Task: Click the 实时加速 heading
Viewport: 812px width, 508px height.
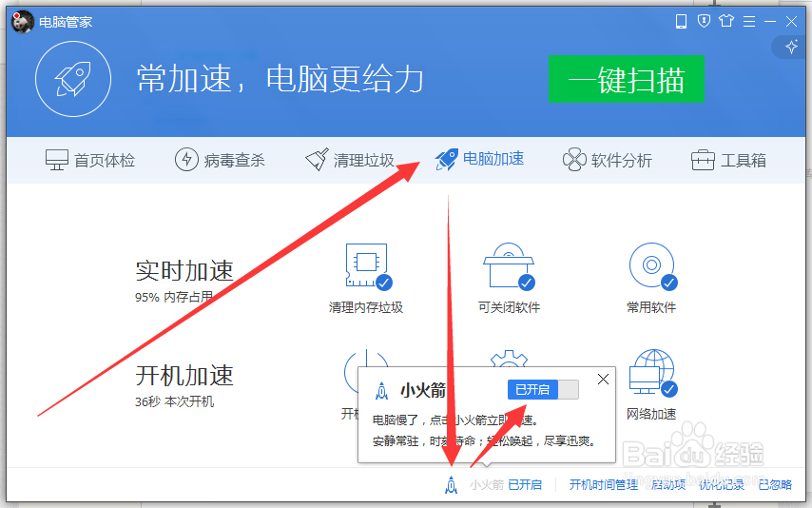Action: [x=184, y=271]
